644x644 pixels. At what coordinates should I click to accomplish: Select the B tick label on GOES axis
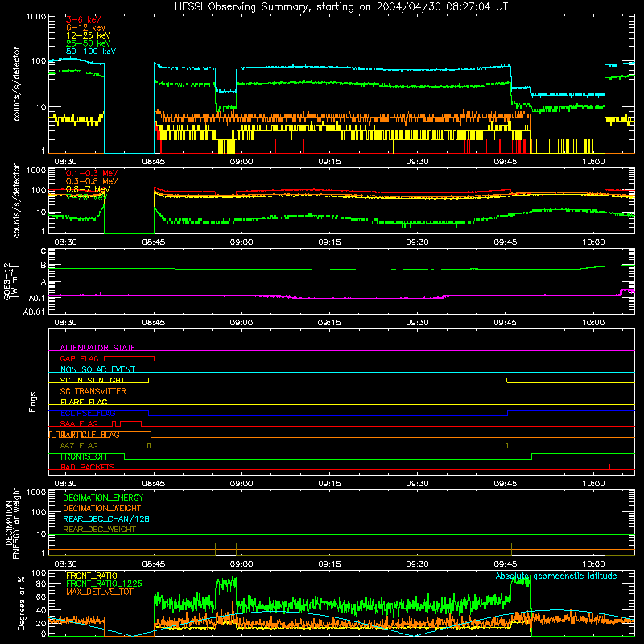tap(43, 265)
